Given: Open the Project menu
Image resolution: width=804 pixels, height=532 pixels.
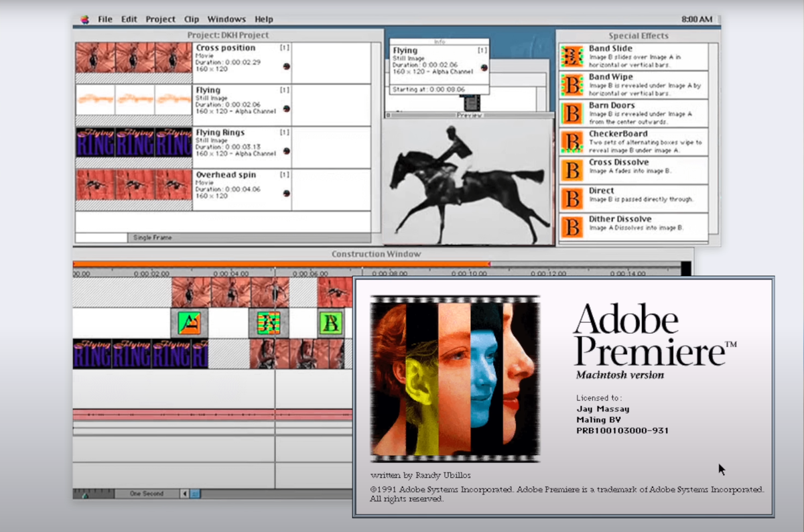Looking at the screenshot, I should 161,19.
